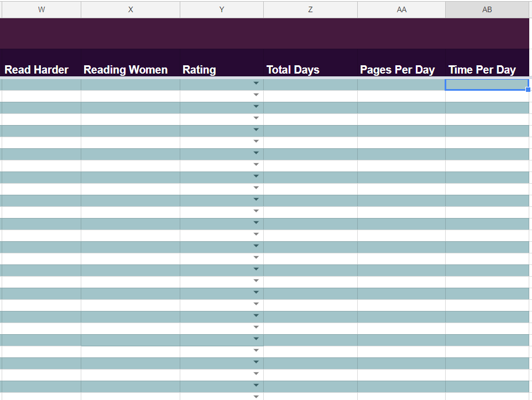Select first data cell under Read Harder
532x400 pixels.
click(41, 85)
